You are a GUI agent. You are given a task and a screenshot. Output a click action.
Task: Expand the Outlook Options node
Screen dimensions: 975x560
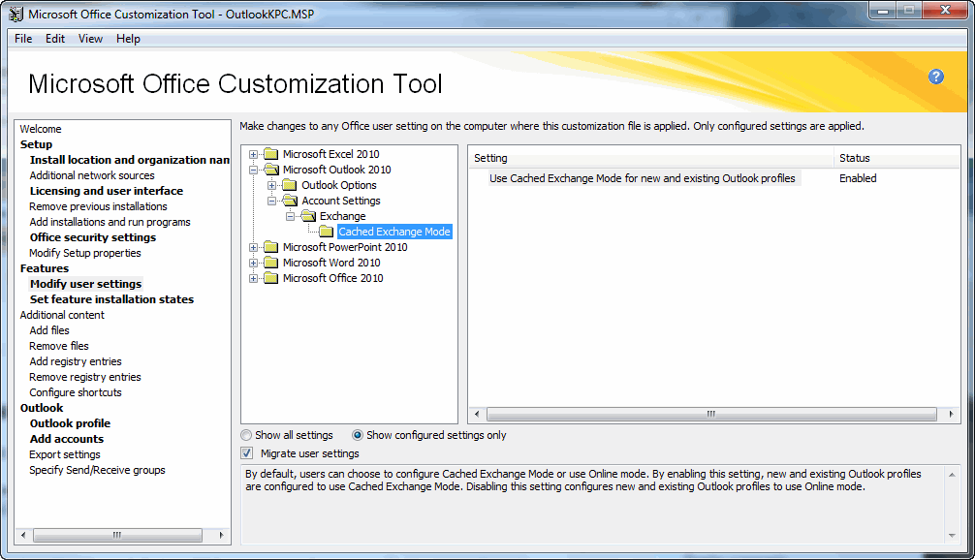(271, 185)
